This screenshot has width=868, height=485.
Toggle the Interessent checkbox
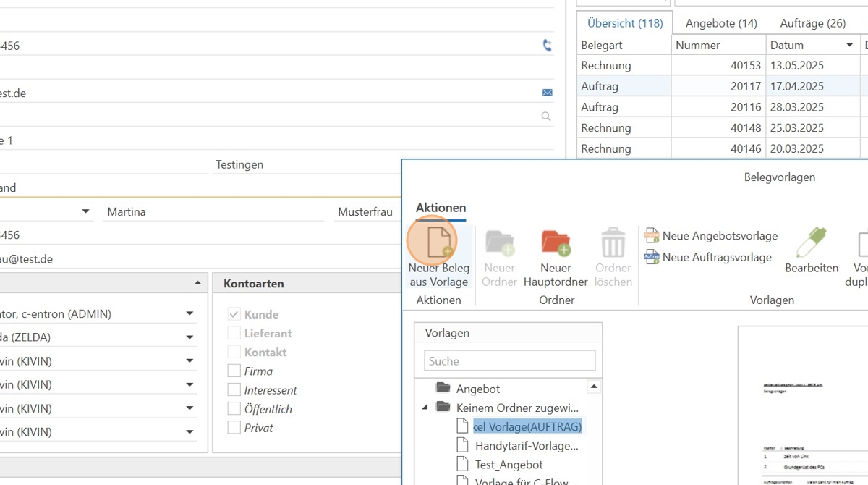click(x=234, y=390)
